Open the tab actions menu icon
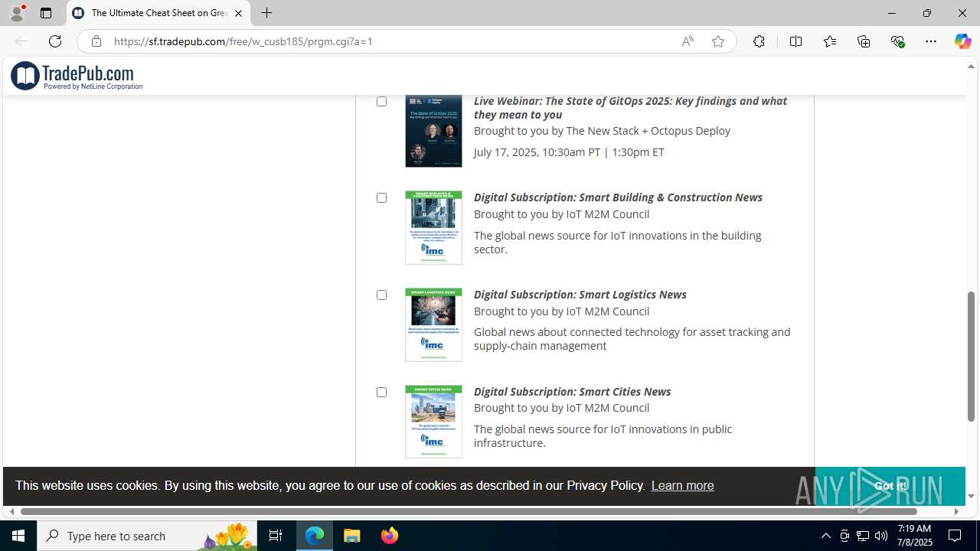This screenshot has width=980, height=551. [46, 13]
